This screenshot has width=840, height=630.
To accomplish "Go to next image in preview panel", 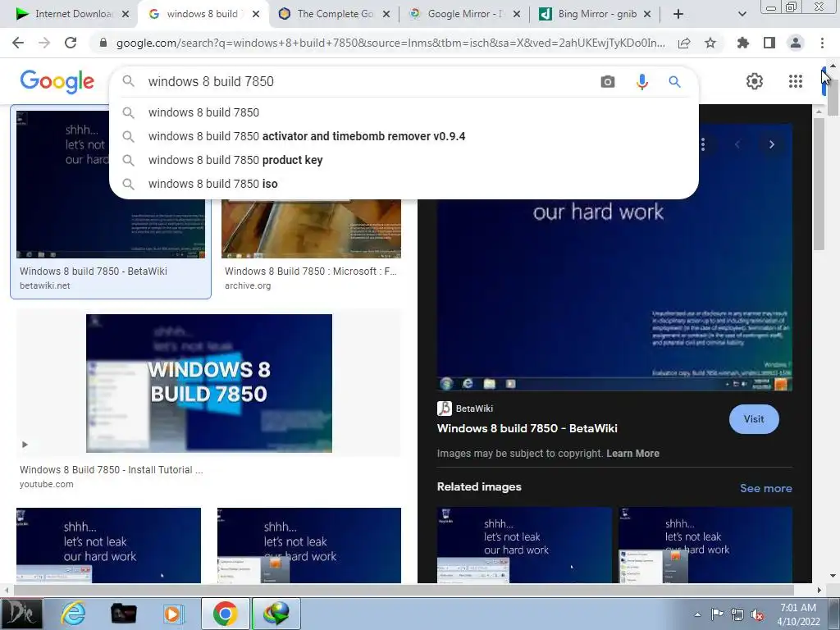I will [x=771, y=144].
